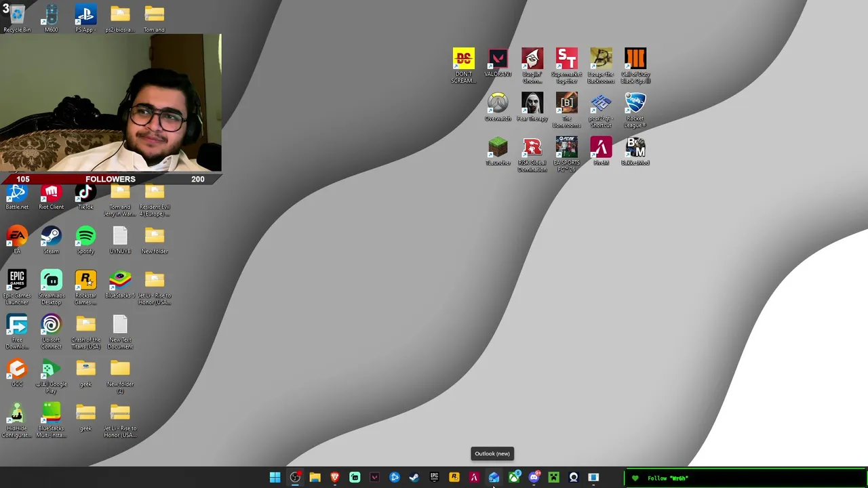Launch DON'T SCREAM game shortcut
The image size is (868, 488).
pos(464,66)
